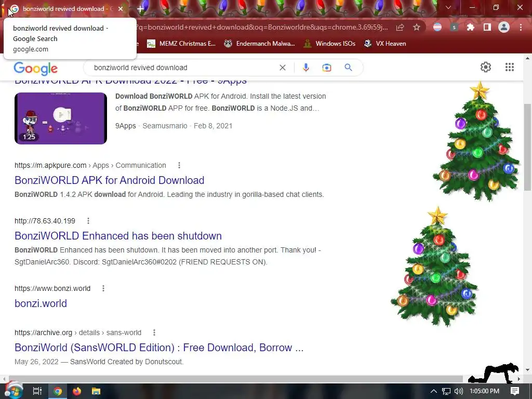Open BonziWORLD Enhanced has been shutdown

click(118, 236)
